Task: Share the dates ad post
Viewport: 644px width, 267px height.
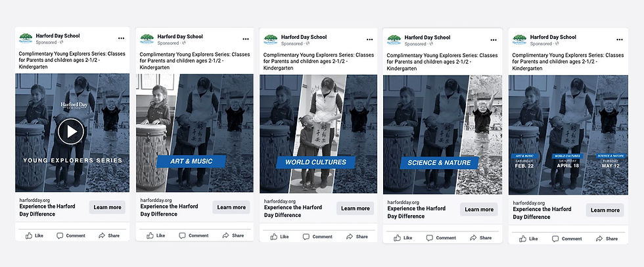Action: (x=607, y=239)
